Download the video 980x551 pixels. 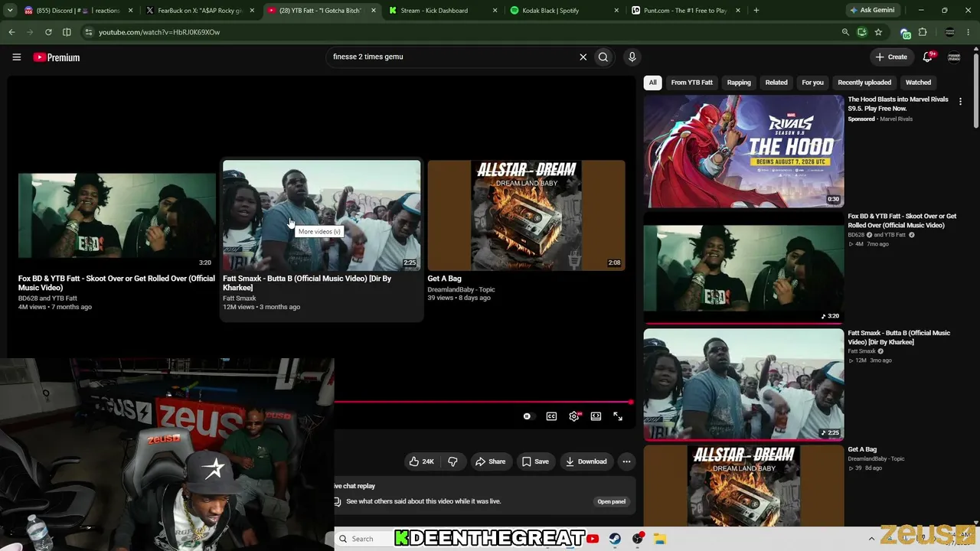coord(586,461)
